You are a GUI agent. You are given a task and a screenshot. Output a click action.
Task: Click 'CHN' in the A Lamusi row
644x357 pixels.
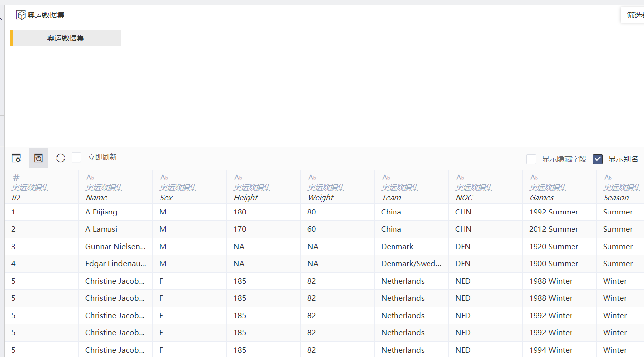[463, 229]
